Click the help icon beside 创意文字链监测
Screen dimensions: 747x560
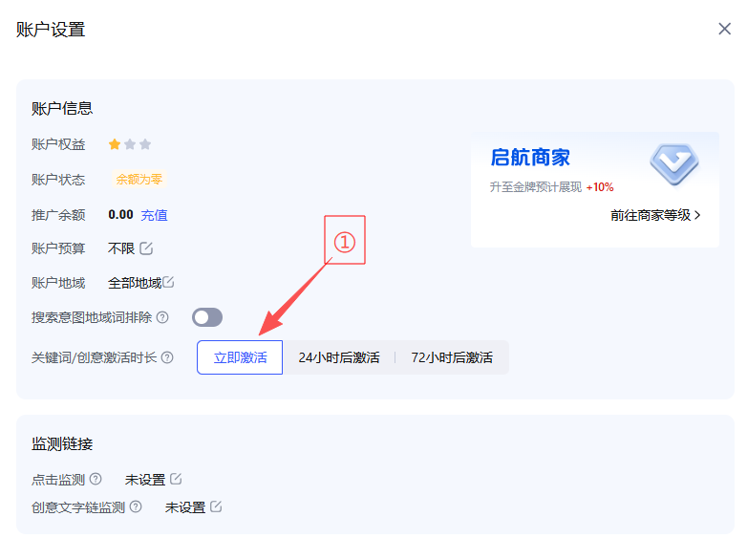coord(136,506)
